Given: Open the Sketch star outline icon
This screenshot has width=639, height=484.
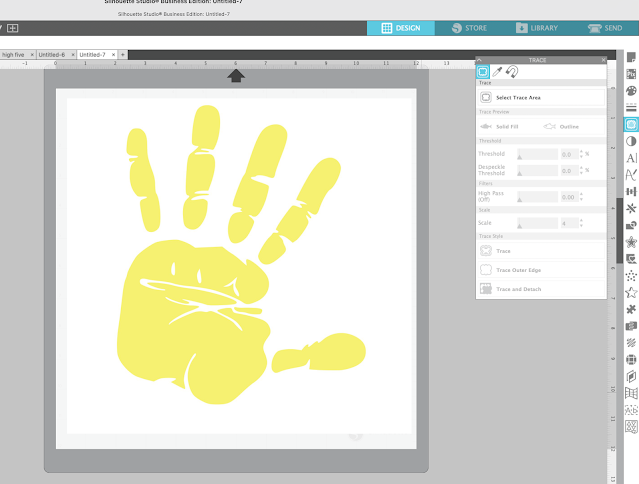Looking at the screenshot, I should 631,293.
